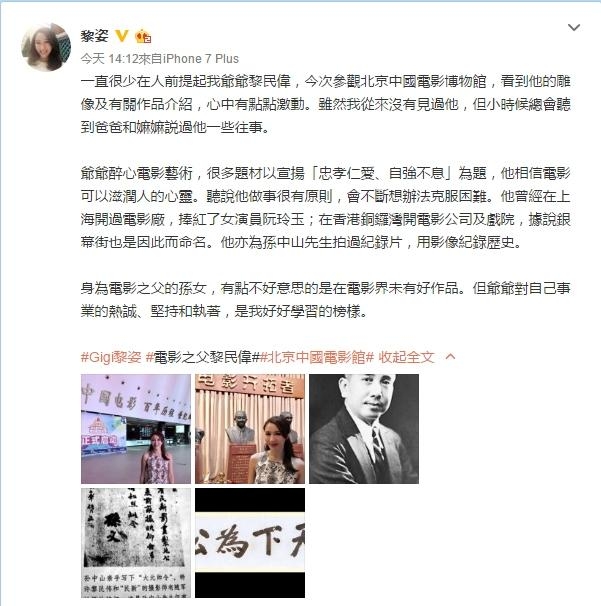
Task: View the museum lobby photo thumbnail
Action: 136,429
